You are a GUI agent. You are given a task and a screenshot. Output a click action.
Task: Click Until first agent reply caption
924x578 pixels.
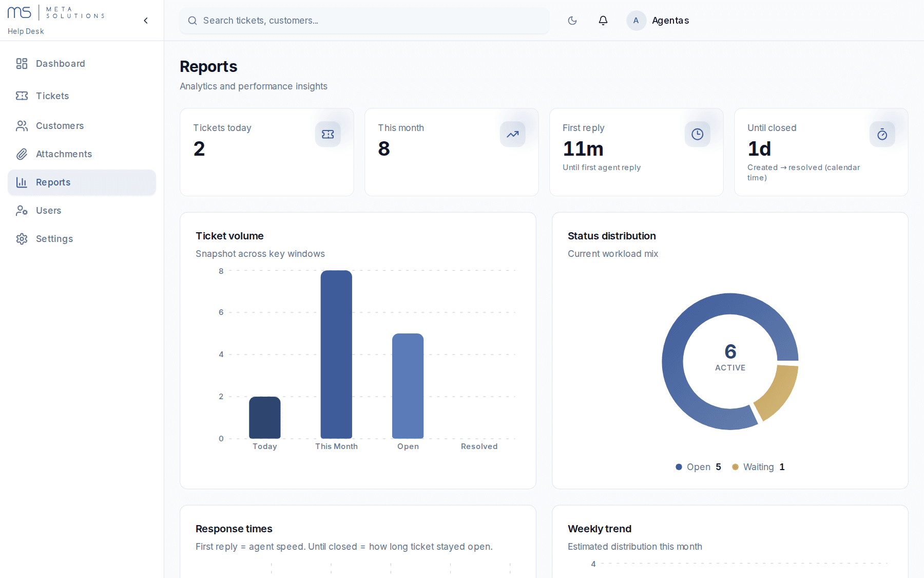coord(602,167)
